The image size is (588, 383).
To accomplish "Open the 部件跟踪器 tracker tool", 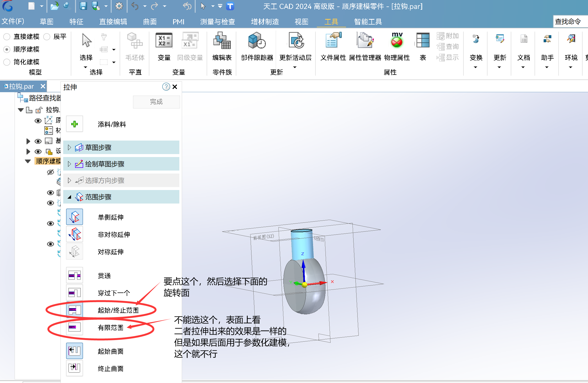I will [257, 41].
